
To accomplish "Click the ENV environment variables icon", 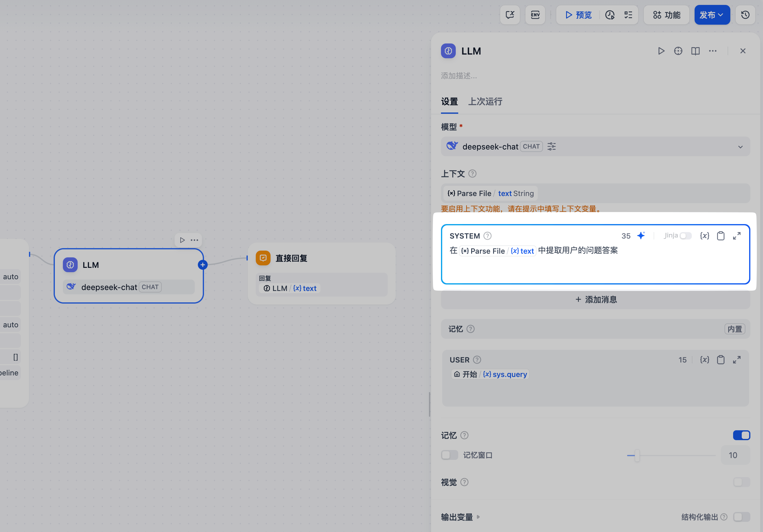I will [535, 15].
